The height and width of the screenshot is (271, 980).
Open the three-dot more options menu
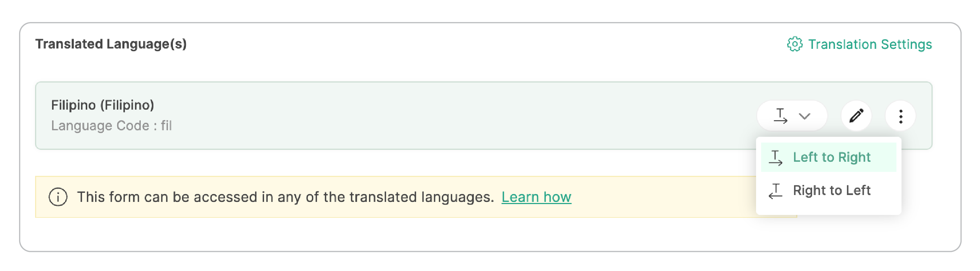pyautogui.click(x=900, y=116)
